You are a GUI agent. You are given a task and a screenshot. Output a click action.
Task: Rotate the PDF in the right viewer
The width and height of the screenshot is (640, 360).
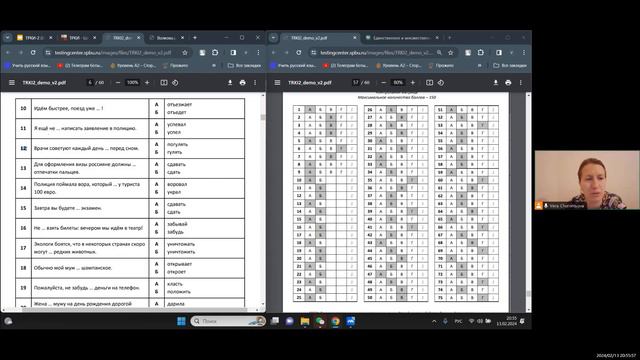[x=441, y=82]
